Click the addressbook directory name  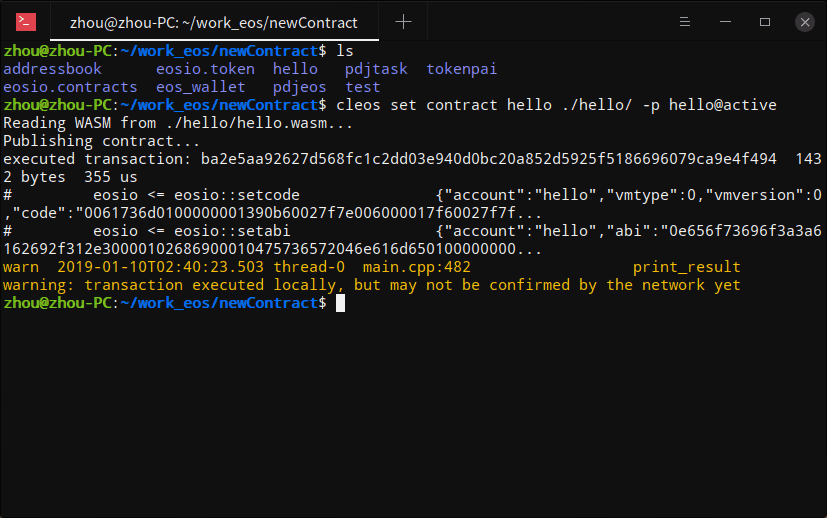point(52,69)
